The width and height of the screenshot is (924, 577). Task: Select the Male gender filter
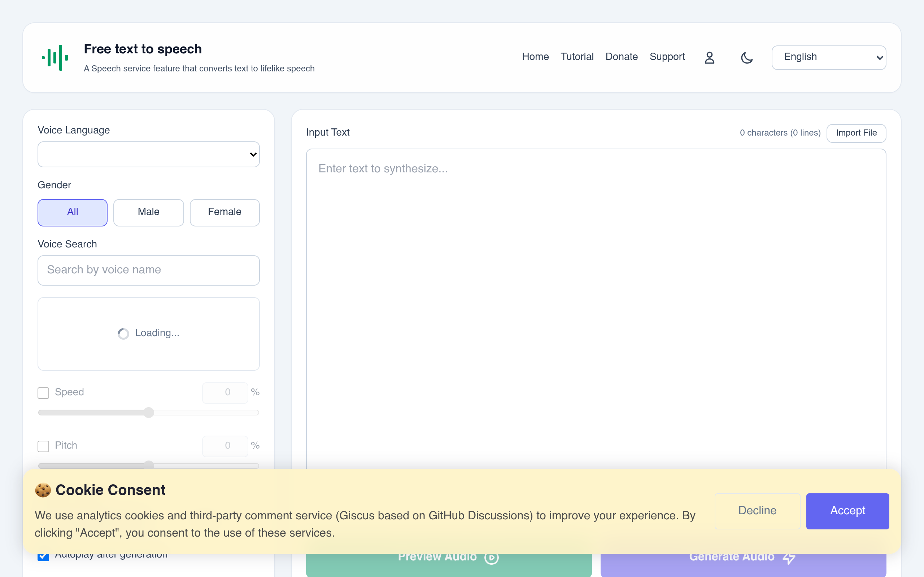tap(149, 212)
